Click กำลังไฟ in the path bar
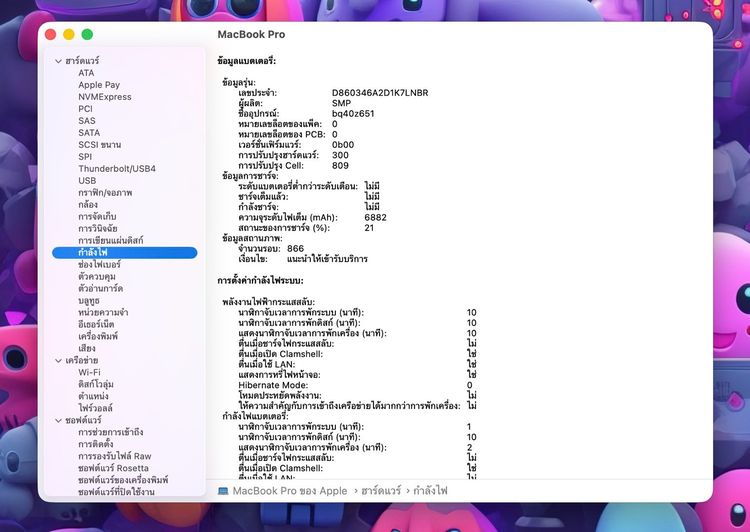750x532 pixels. pyautogui.click(x=430, y=491)
